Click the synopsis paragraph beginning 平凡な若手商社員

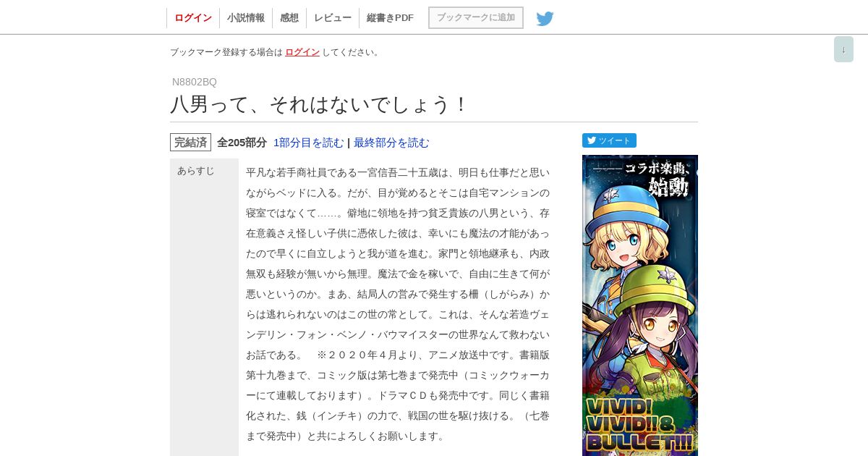[x=398, y=304]
